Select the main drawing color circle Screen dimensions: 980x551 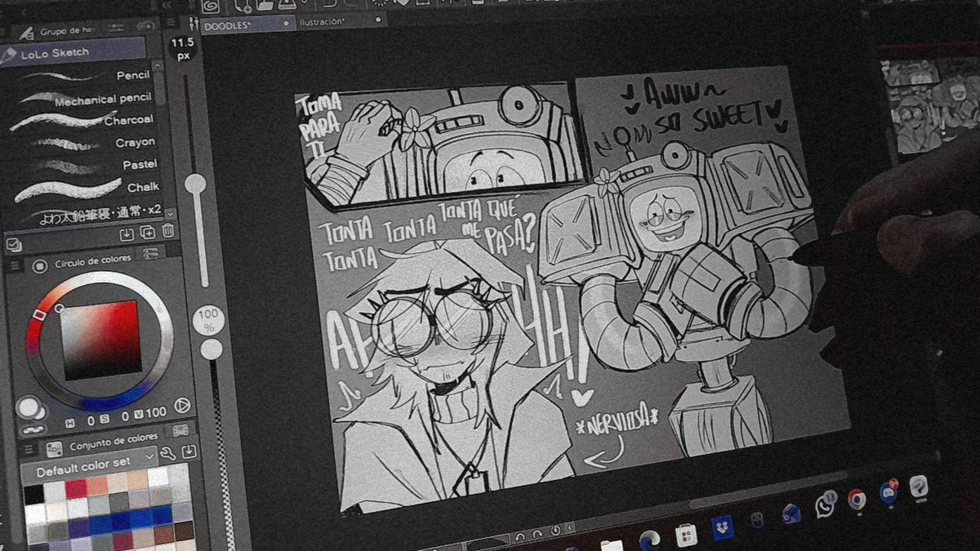point(27,406)
